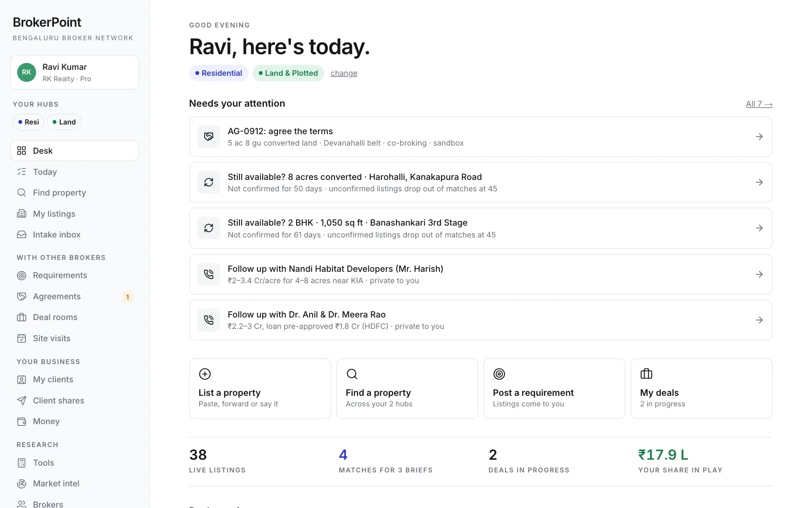Select the Land & Plotted hub tag
Screen dimensions: 812x508
tap(288, 73)
